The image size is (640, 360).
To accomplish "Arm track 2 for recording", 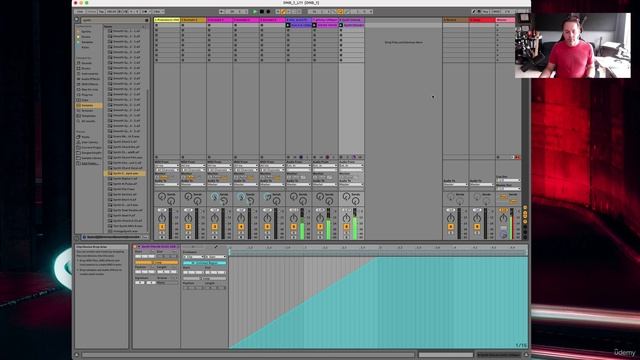I will (188, 237).
